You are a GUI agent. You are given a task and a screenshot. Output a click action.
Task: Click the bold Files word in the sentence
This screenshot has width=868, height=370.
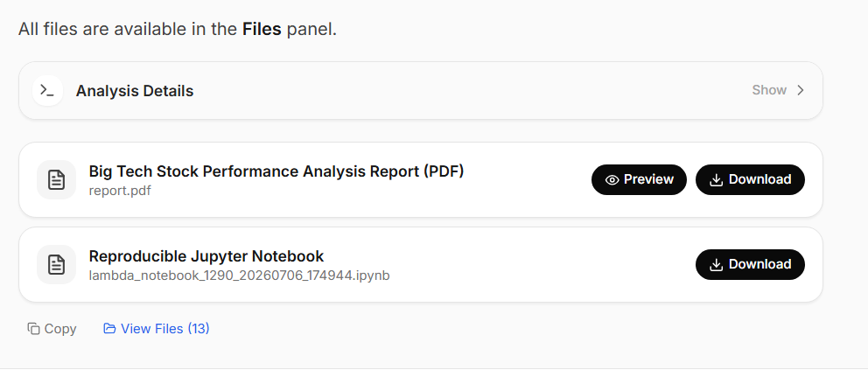coord(262,29)
